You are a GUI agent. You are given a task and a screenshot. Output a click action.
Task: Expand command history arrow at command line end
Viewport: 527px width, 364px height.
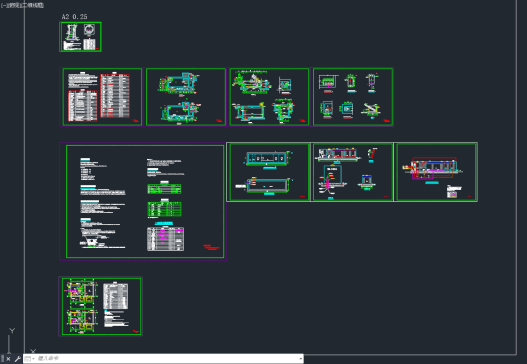300,359
